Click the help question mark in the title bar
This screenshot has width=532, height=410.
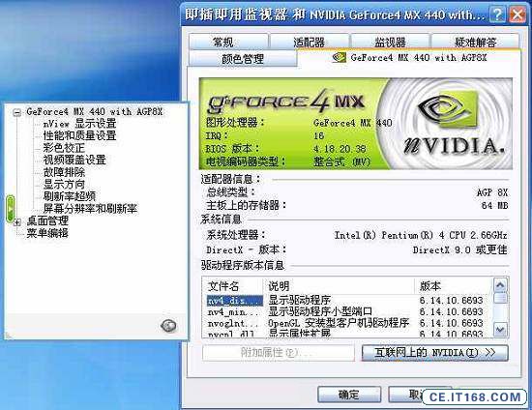point(497,15)
